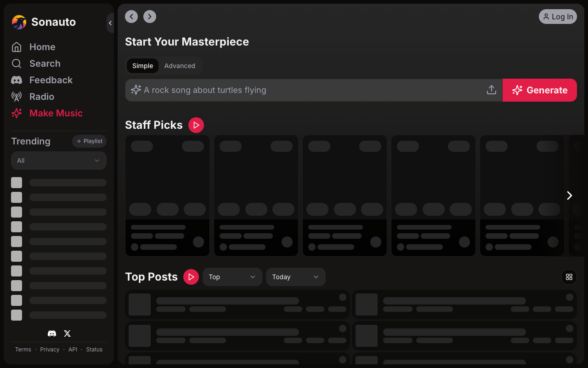Open the Today time range dropdown
The width and height of the screenshot is (588, 368).
coord(295,276)
